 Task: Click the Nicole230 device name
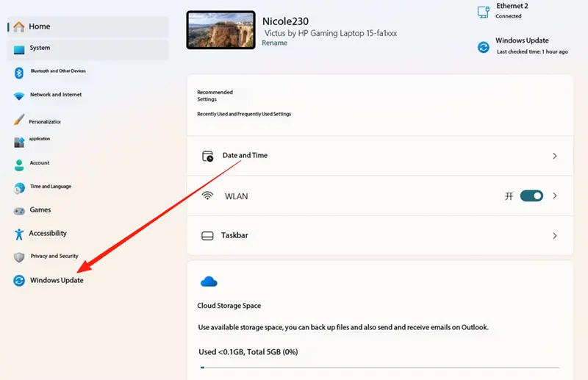point(285,21)
